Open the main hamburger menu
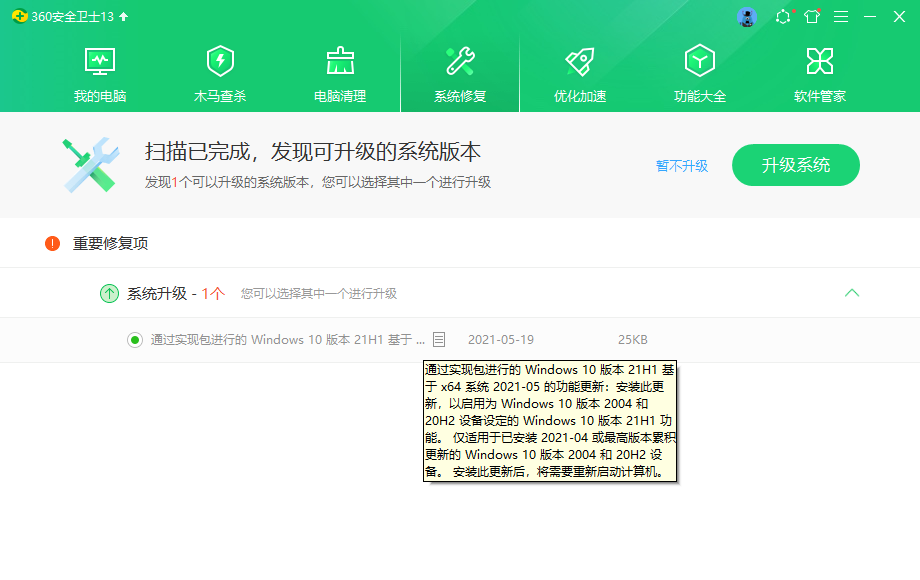920x580 pixels. 841,16
